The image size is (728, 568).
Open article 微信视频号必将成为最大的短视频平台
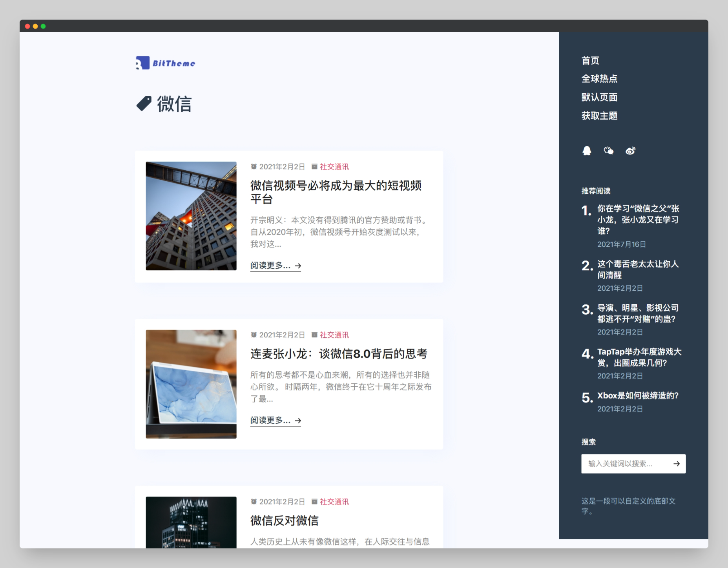(336, 192)
